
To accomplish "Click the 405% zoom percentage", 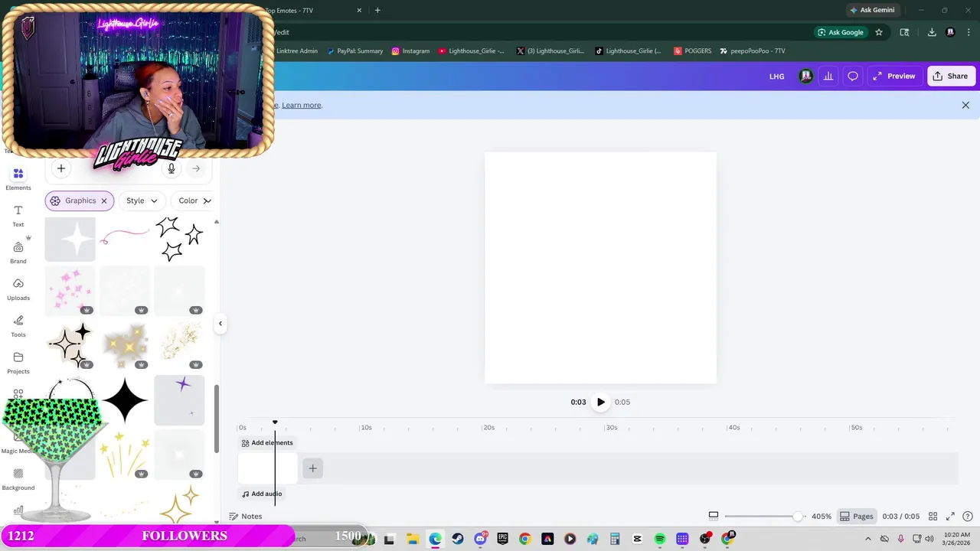I will click(x=821, y=517).
